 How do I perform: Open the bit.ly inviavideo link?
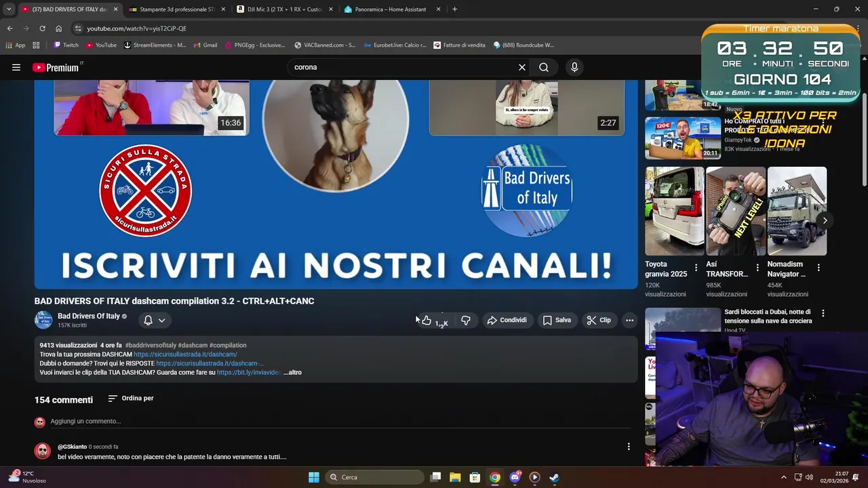click(x=249, y=372)
